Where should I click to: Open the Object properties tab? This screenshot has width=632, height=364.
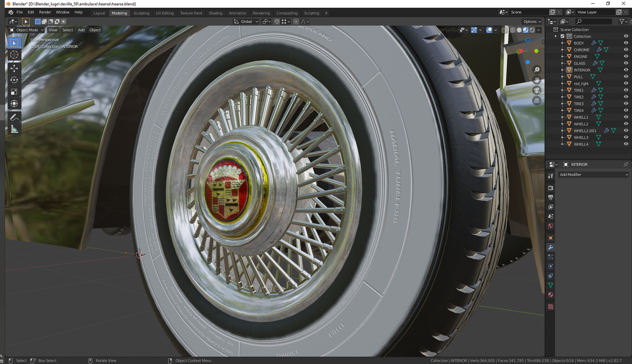tap(551, 238)
